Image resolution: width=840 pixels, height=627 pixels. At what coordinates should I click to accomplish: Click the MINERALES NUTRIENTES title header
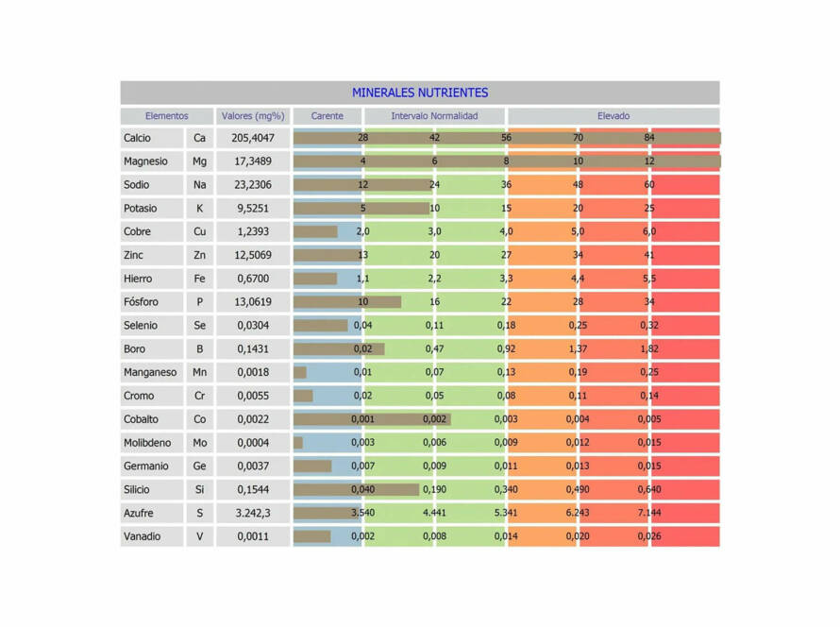click(420, 93)
